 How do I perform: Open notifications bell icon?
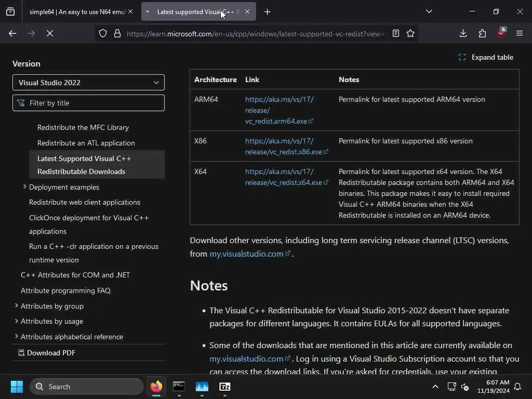click(x=518, y=387)
